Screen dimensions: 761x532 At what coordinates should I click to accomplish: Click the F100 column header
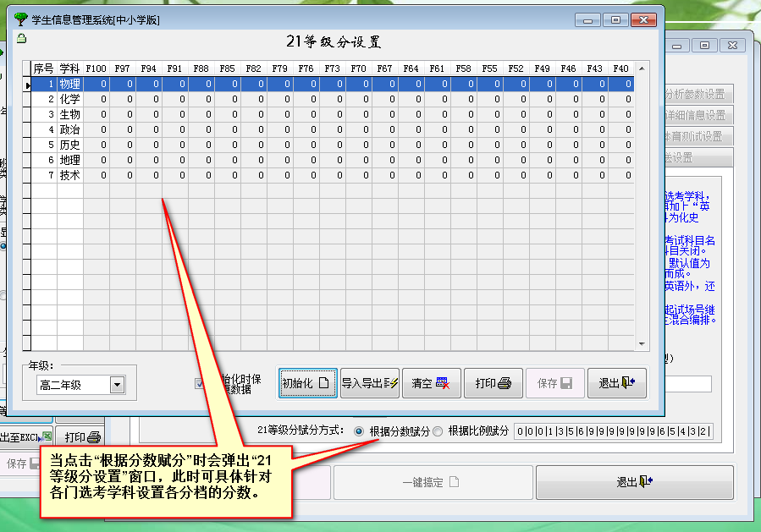96,69
